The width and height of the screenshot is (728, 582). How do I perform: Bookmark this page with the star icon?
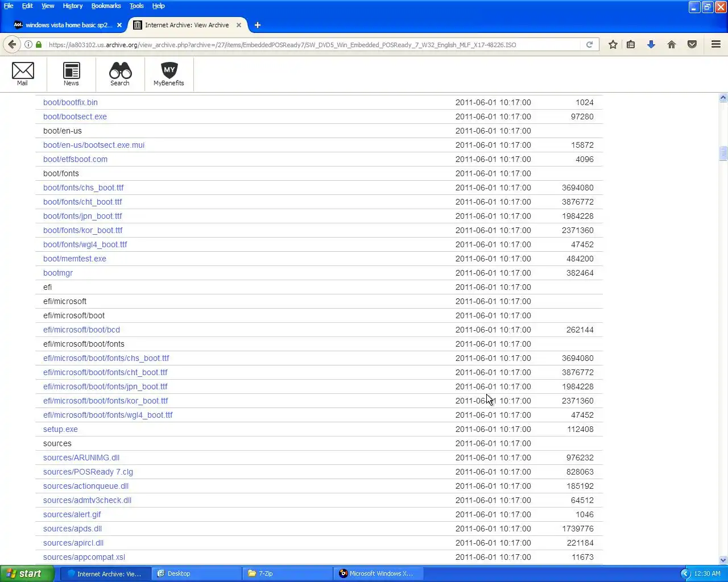613,44
